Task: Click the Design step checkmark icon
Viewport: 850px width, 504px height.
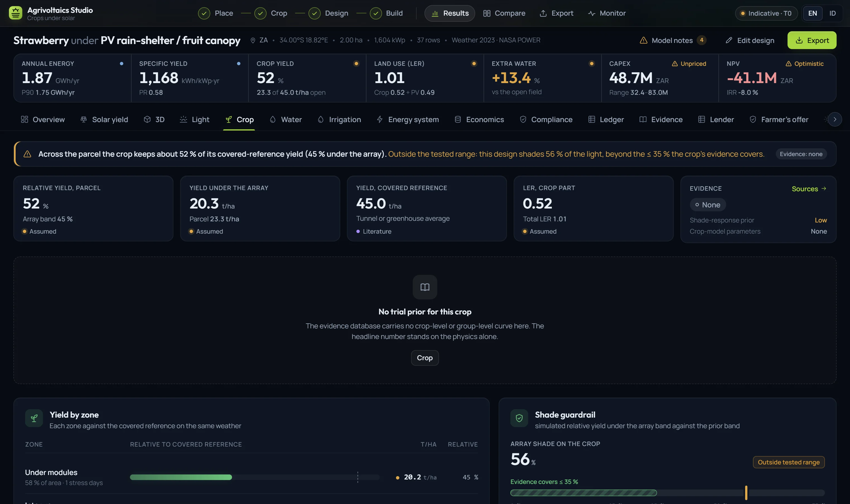Action: [x=314, y=13]
